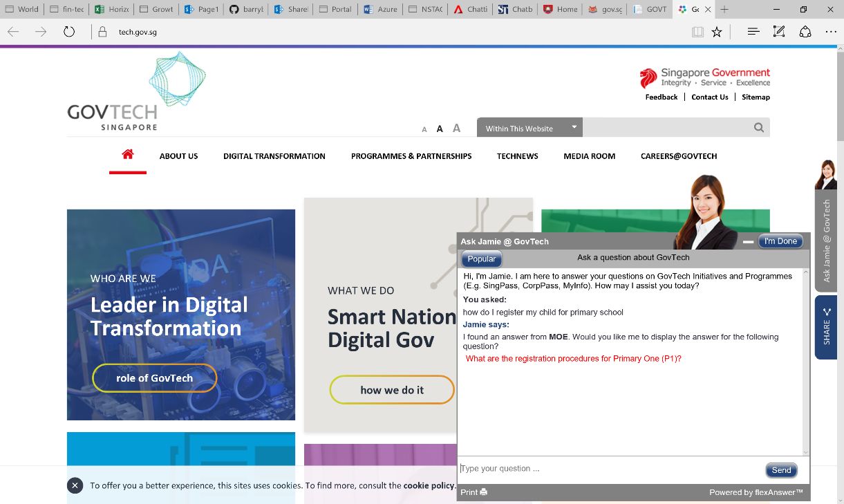Select the largest font size A

pos(456,128)
